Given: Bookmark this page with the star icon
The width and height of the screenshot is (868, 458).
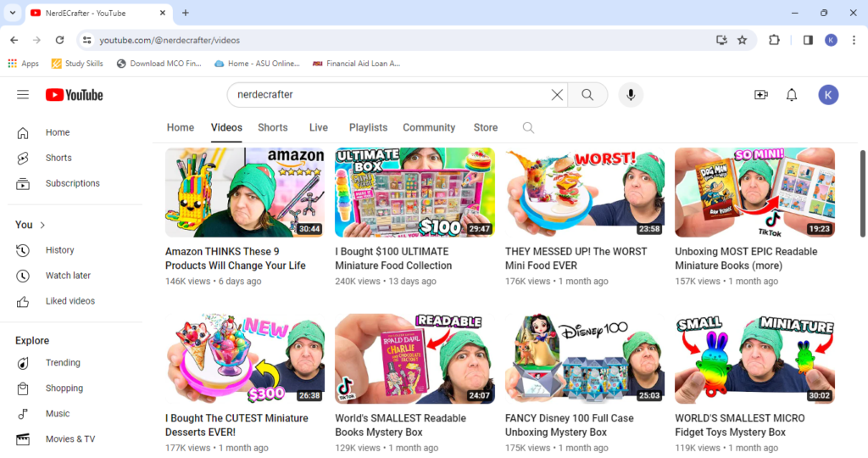Looking at the screenshot, I should click(742, 40).
